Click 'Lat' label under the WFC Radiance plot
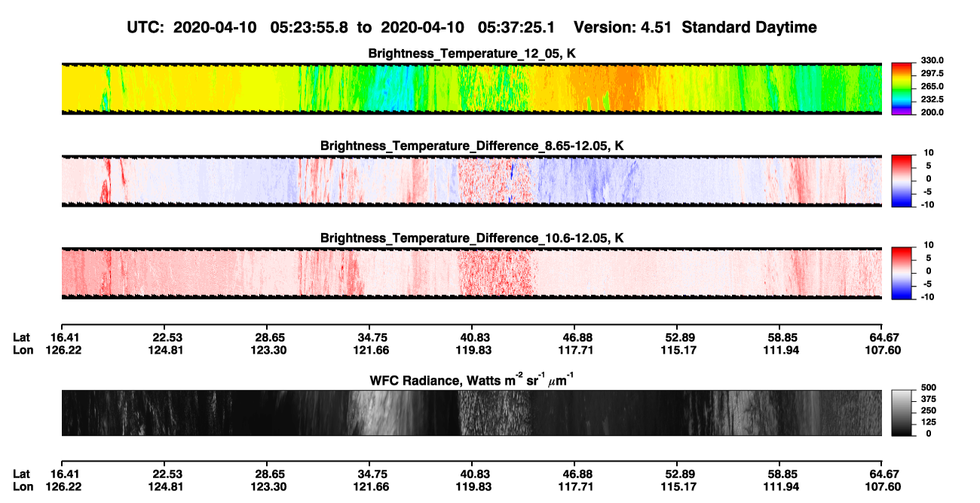 tap(21, 474)
